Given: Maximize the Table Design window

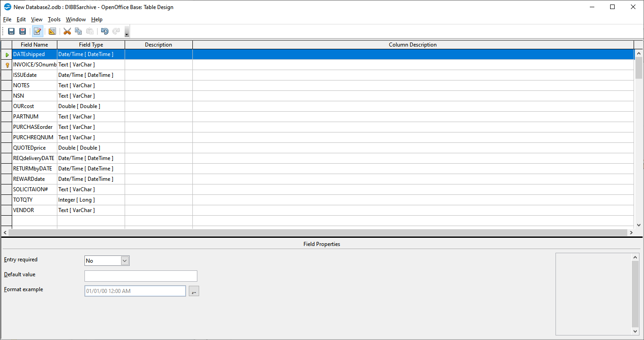Looking at the screenshot, I should (x=612, y=7).
